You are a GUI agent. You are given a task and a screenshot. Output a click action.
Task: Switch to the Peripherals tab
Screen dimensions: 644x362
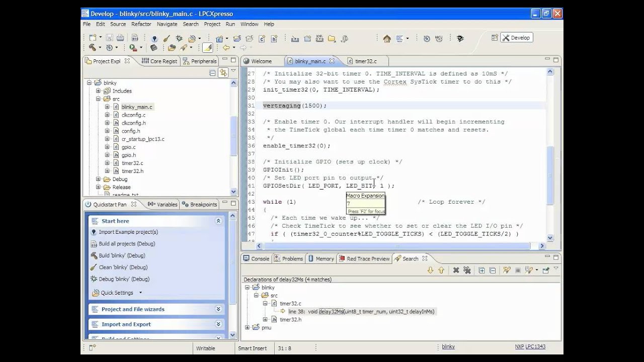[200, 61]
